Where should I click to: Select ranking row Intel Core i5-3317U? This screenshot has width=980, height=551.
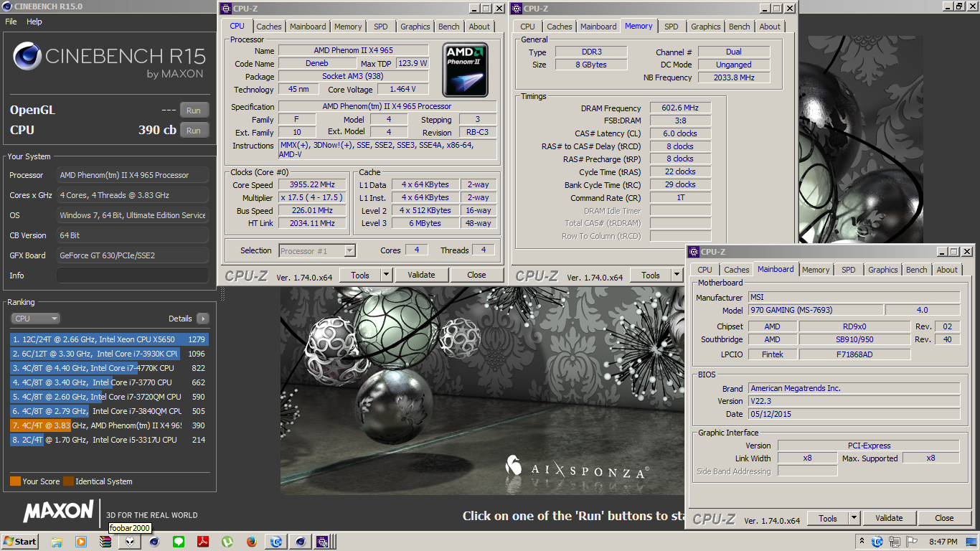(109, 440)
